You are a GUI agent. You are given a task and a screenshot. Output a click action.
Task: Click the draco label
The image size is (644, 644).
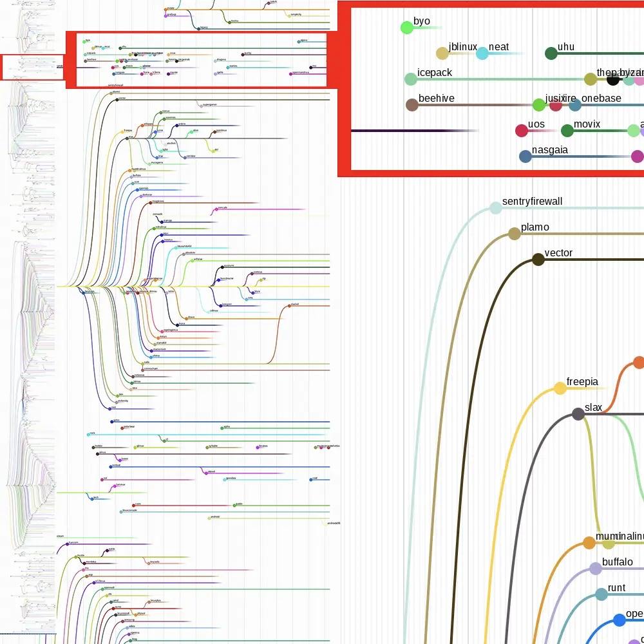(x=191, y=317)
